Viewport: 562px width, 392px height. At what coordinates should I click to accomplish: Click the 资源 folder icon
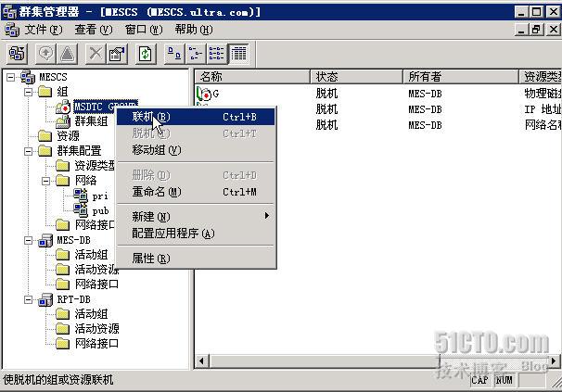click(45, 136)
